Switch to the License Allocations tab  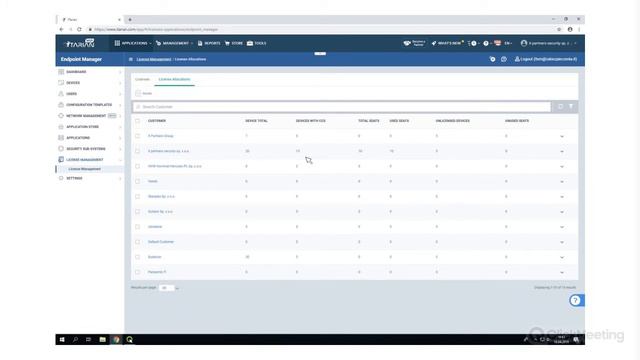pos(174,79)
